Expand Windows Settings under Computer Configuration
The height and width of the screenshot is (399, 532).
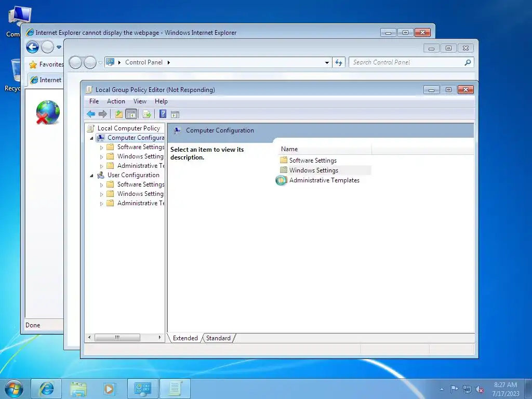pyautogui.click(x=101, y=157)
